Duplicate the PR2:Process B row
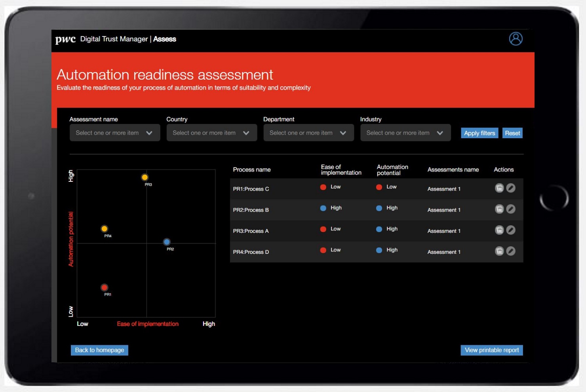The height and width of the screenshot is (392, 586). tap(499, 209)
